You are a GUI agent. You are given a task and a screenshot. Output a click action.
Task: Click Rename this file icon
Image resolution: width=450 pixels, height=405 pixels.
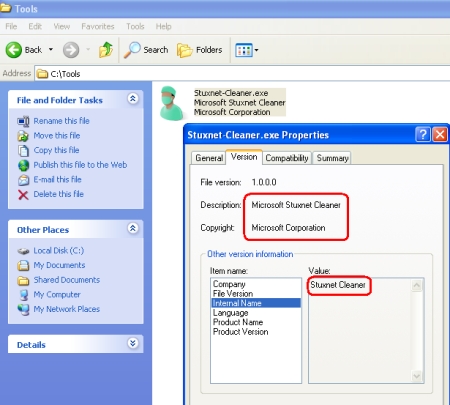(x=23, y=121)
